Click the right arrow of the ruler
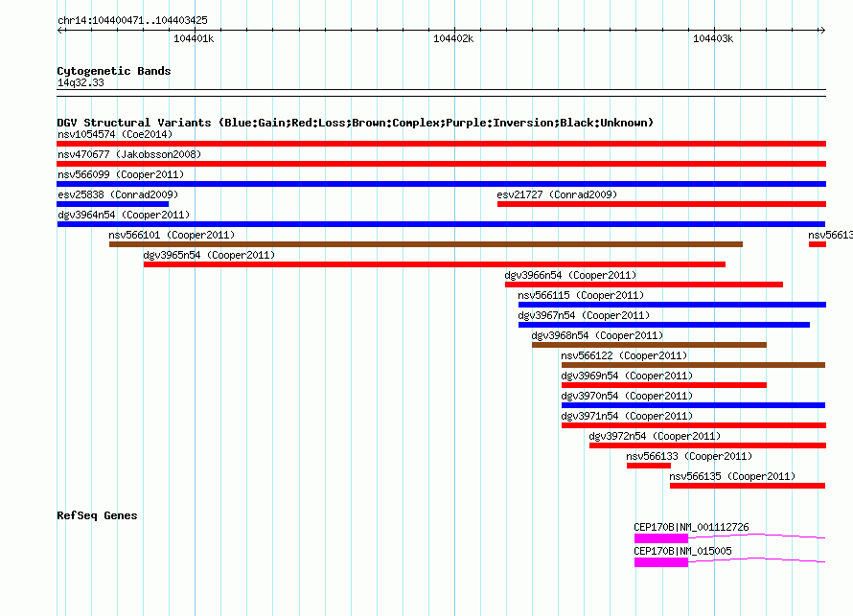The image size is (853, 616). 822,31
